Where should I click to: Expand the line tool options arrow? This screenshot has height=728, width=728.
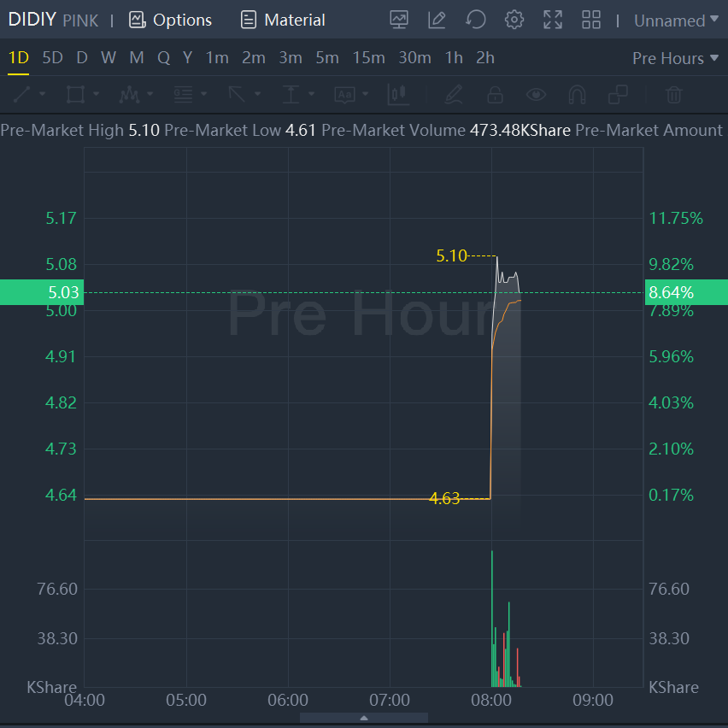42,94
